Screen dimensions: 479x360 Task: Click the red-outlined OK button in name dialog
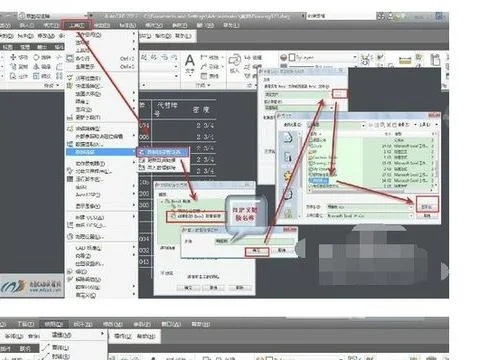pos(256,251)
